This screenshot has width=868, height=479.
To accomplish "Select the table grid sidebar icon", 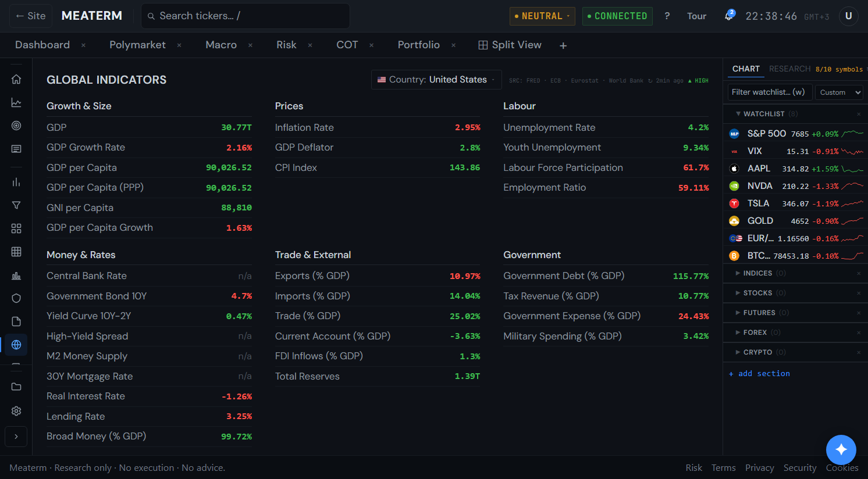I will (16, 252).
